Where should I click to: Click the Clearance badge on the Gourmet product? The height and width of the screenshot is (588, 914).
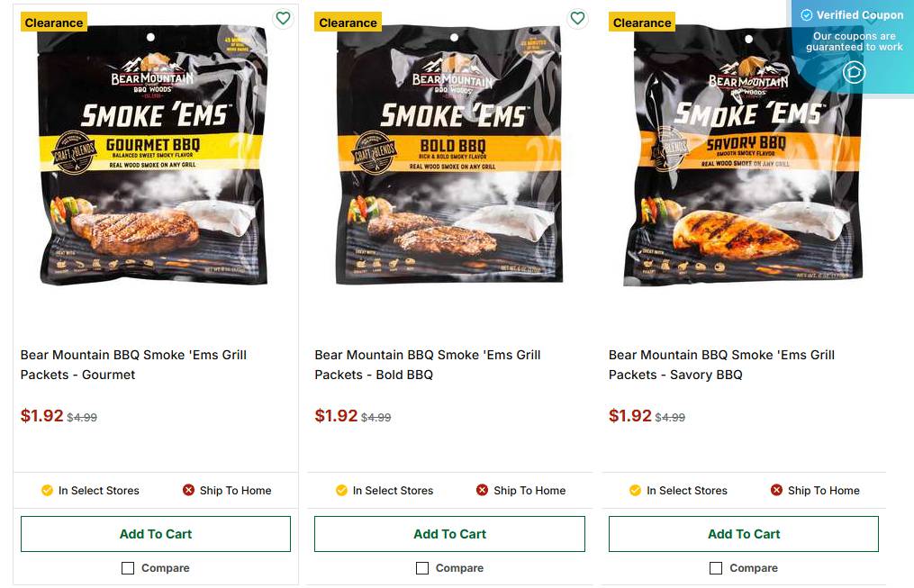click(x=53, y=22)
